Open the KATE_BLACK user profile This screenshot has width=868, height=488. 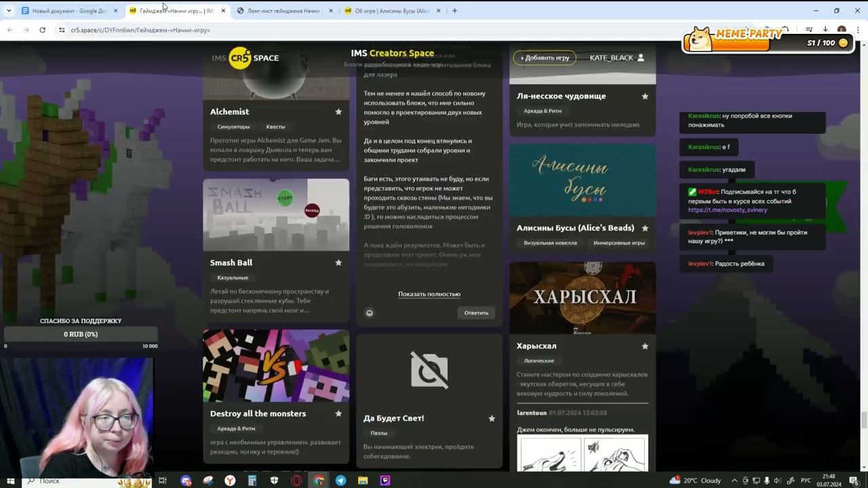pyautogui.click(x=617, y=58)
